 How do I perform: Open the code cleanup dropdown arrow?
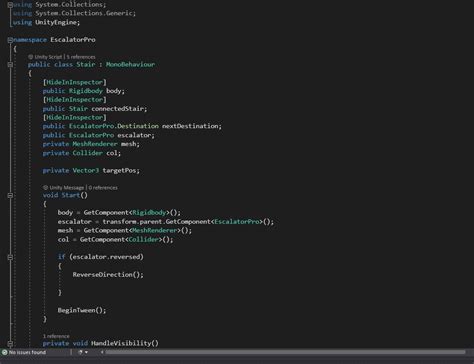(x=86, y=352)
